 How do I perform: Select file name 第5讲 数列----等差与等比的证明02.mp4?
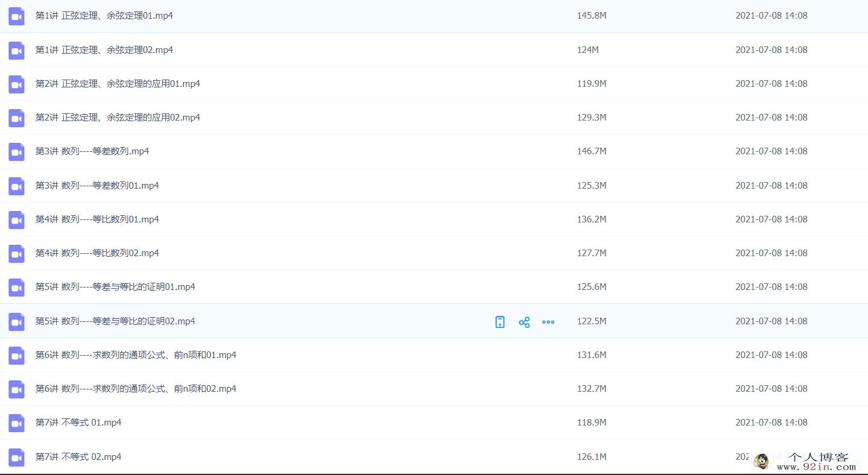click(x=116, y=321)
